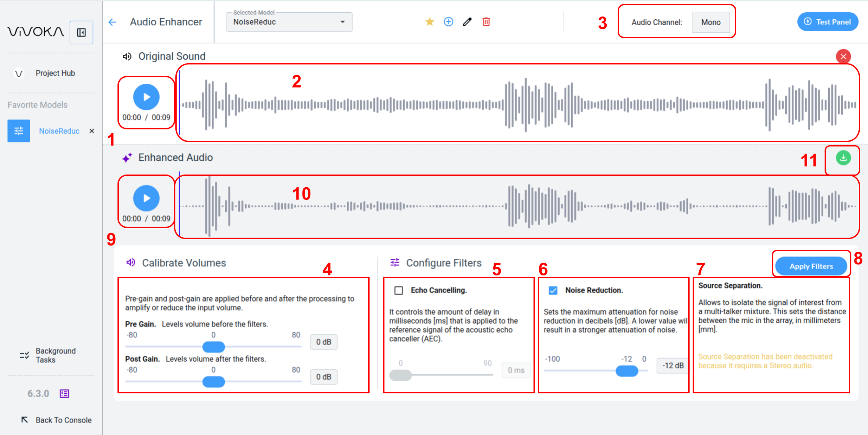This screenshot has height=435, width=868.
Task: Click the Background Tasks checklist icon
Action: pyautogui.click(x=24, y=355)
